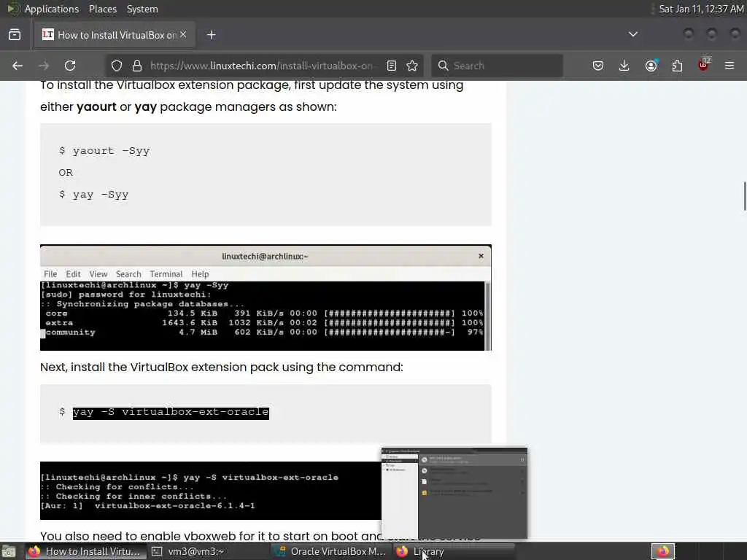Save page to Pocket icon
747x560 pixels.
[598, 66]
